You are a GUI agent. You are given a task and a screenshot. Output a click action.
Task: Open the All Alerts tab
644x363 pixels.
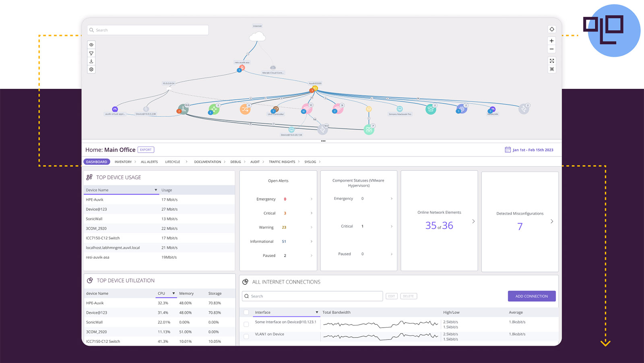[x=149, y=162]
